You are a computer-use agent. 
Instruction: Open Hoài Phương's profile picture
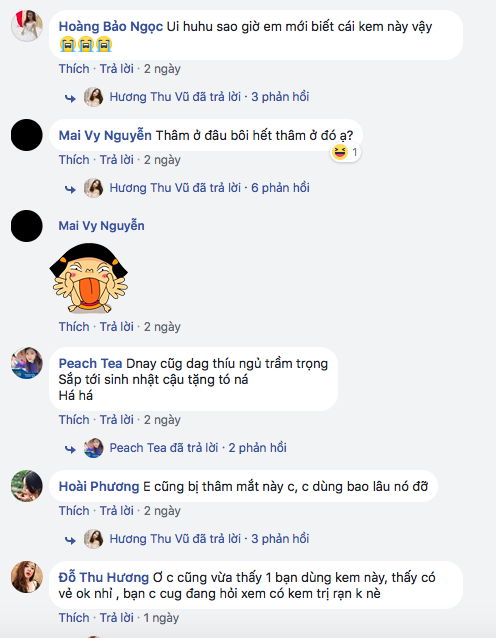click(x=27, y=486)
